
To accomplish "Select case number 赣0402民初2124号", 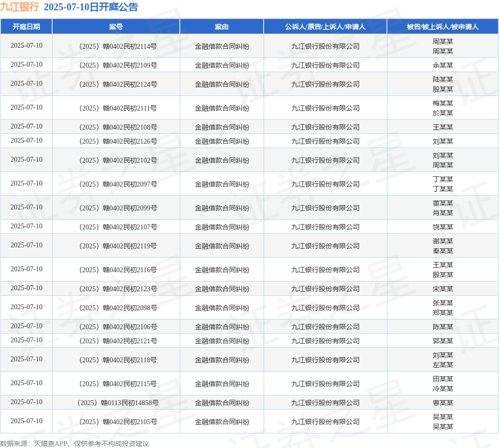I will tap(118, 84).
